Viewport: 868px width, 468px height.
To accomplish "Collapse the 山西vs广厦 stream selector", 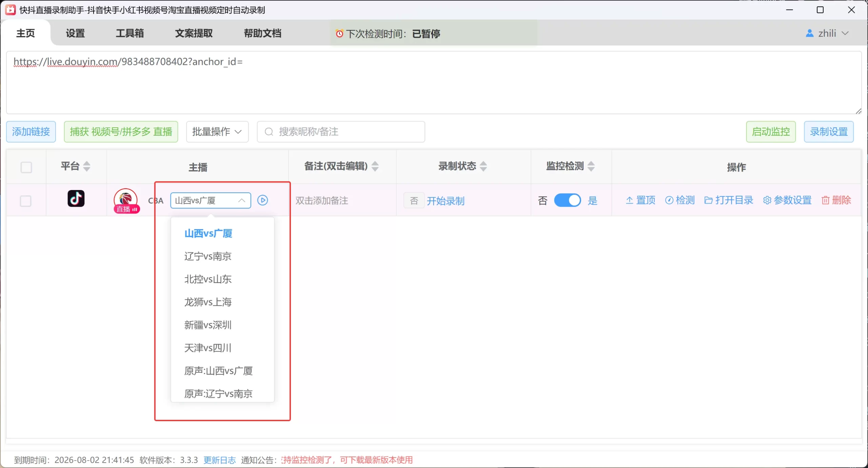I will click(x=241, y=200).
